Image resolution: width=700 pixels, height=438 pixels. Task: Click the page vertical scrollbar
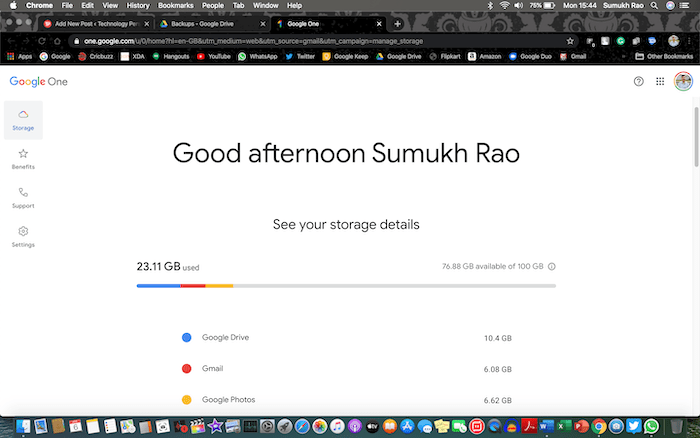tap(696, 137)
